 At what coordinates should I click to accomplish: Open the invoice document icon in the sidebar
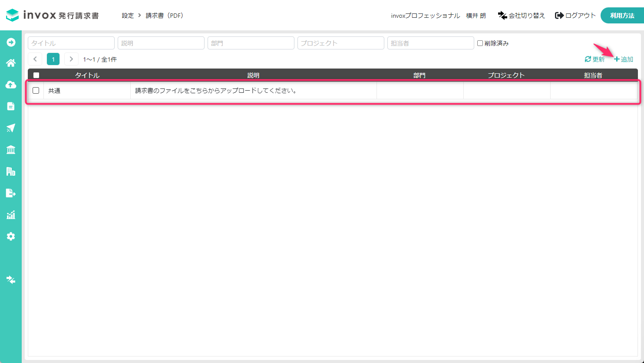pos(10,106)
